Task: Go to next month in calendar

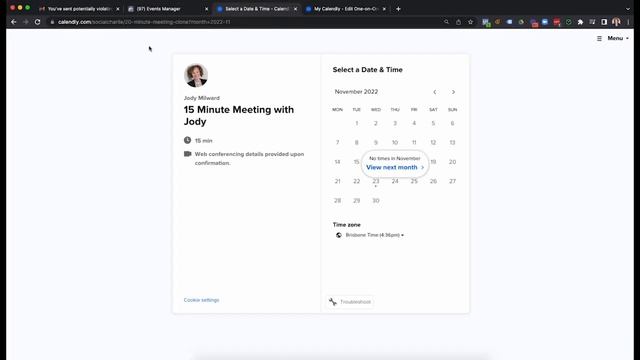Action: click(453, 92)
